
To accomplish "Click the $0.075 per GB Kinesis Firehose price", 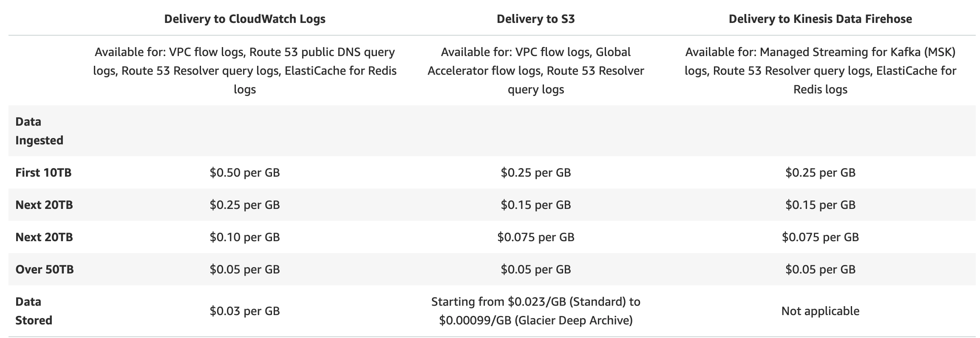I will pos(820,237).
